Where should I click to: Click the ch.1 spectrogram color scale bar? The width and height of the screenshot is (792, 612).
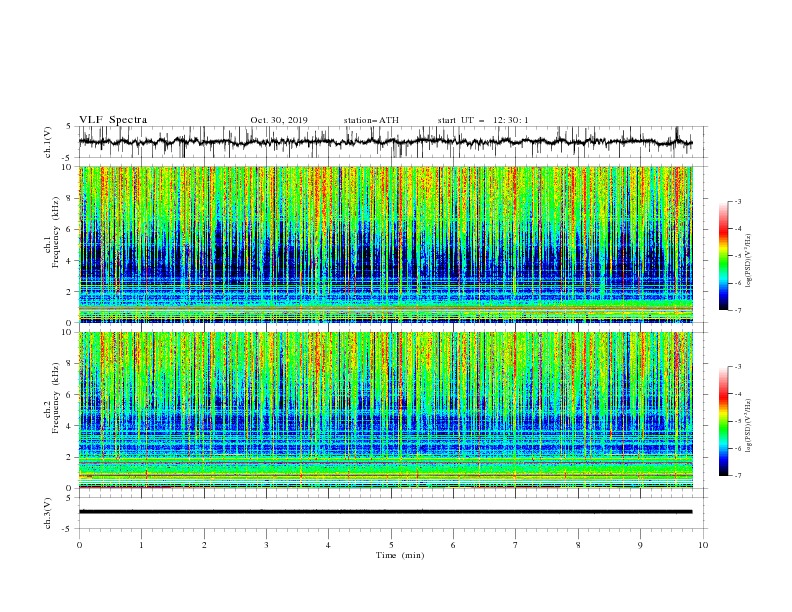point(723,256)
